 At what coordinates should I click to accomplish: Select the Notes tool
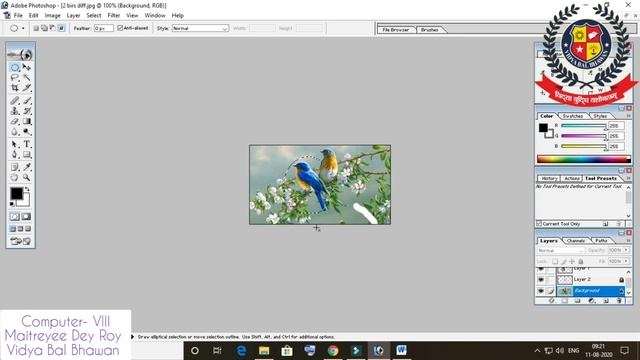(x=15, y=167)
